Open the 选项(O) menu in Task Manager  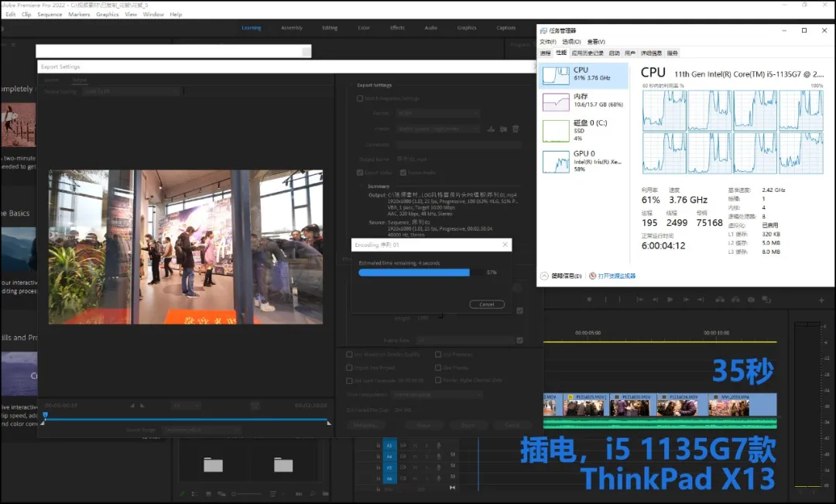pos(571,42)
